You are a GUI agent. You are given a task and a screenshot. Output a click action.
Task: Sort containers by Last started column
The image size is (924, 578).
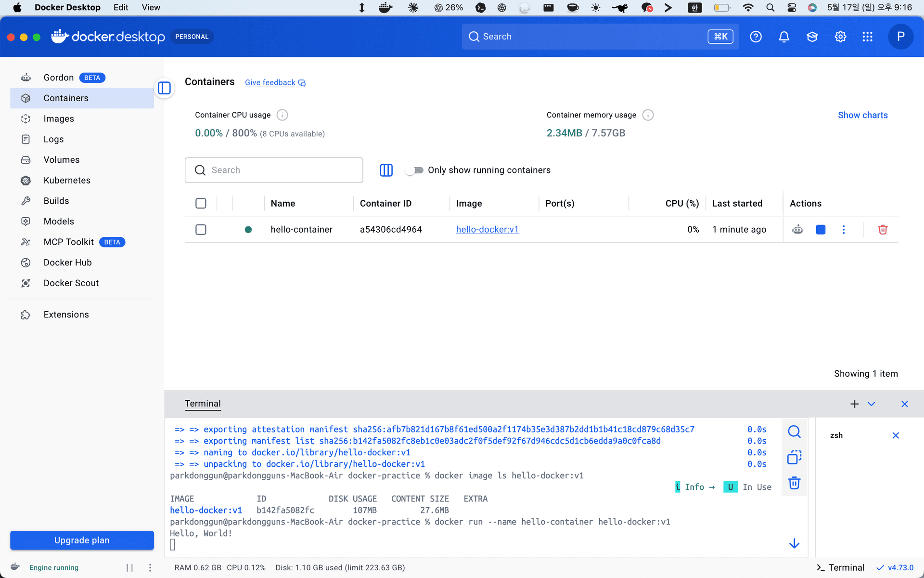tap(737, 203)
